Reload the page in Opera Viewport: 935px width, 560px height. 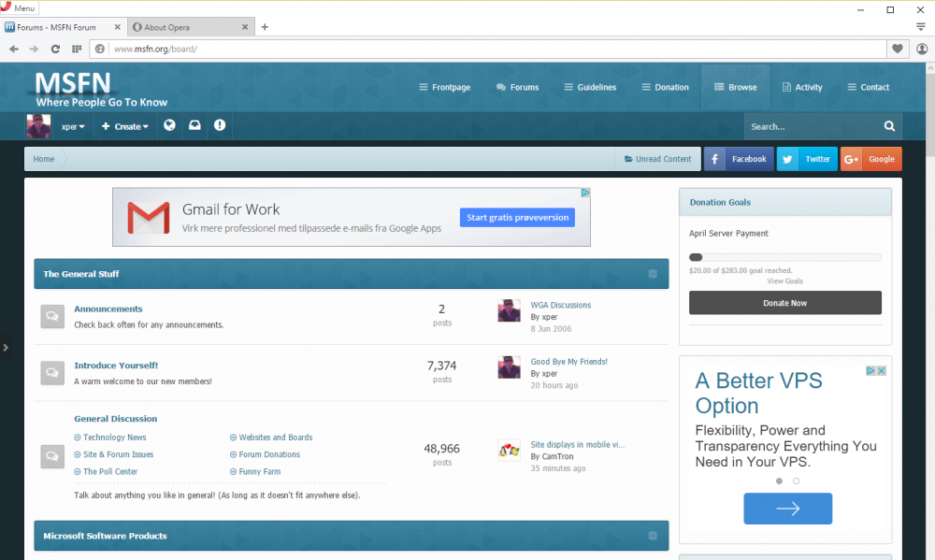click(x=55, y=49)
